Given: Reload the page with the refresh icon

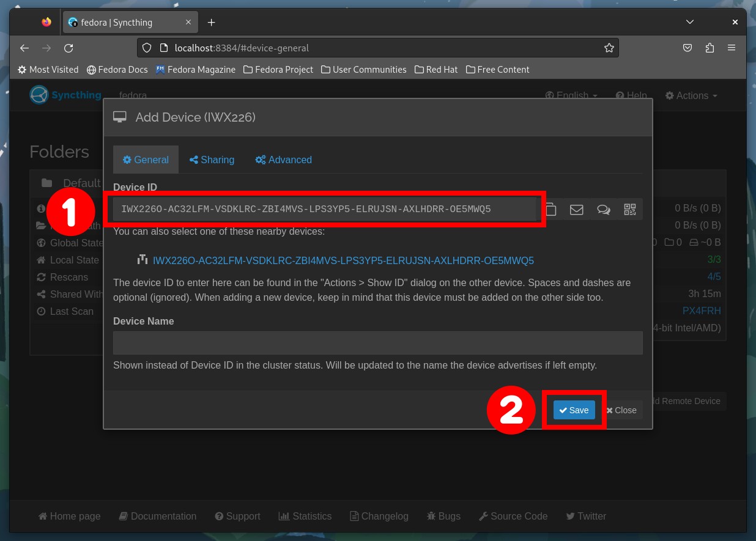Looking at the screenshot, I should click(x=69, y=48).
